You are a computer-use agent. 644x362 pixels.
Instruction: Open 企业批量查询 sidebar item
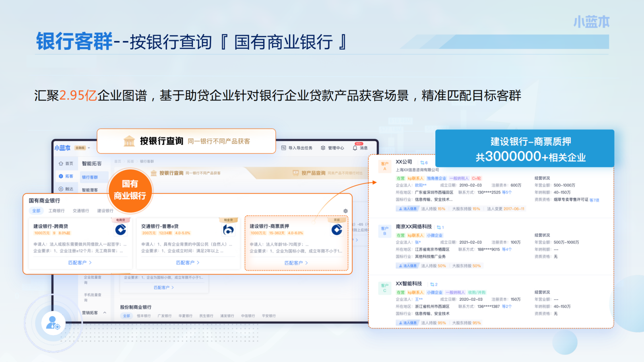93,280
